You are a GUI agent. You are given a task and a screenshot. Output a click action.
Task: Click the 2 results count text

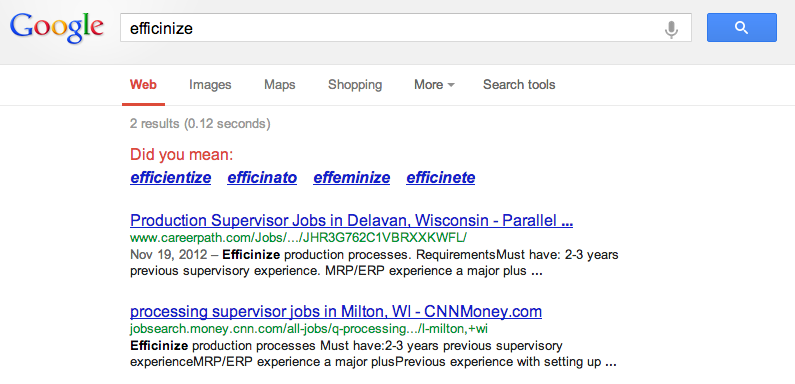(200, 123)
